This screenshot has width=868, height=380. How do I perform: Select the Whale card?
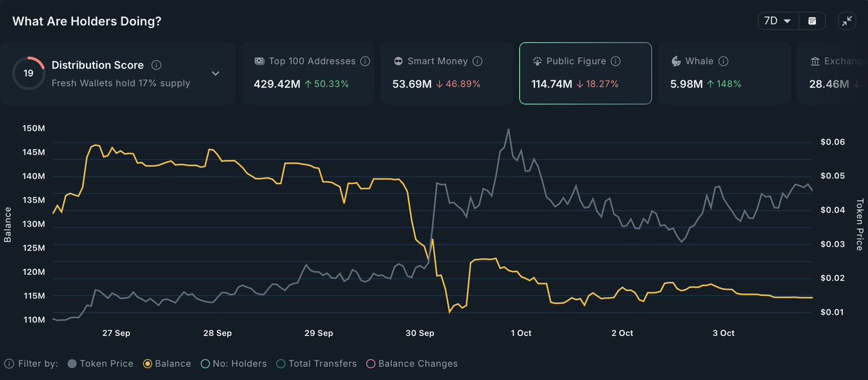[724, 73]
